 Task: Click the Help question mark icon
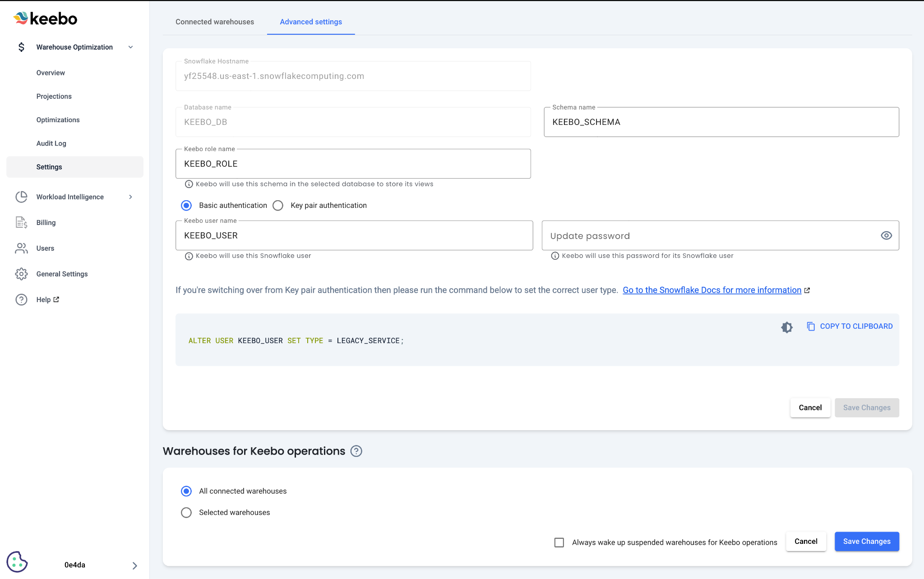pyautogui.click(x=21, y=299)
